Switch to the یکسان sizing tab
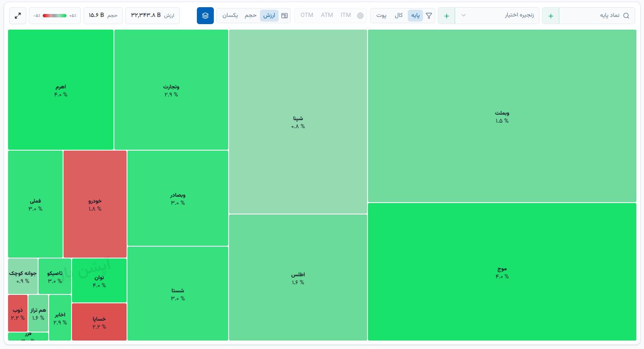The height and width of the screenshot is (349, 644). 230,16
